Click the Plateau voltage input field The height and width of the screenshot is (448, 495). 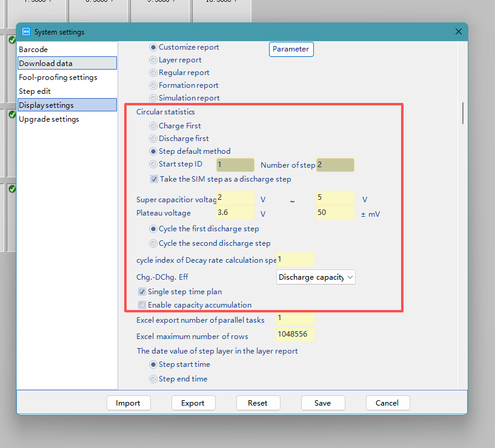point(234,212)
